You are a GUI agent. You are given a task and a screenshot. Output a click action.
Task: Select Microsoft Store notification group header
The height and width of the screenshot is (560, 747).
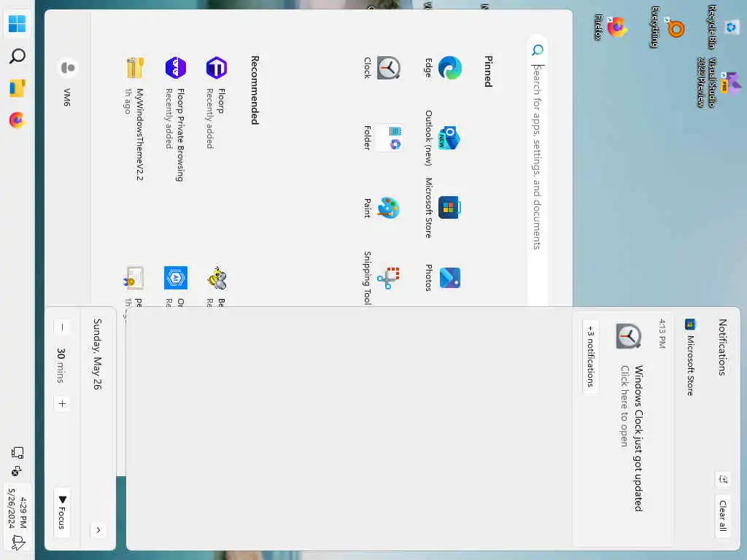690,357
